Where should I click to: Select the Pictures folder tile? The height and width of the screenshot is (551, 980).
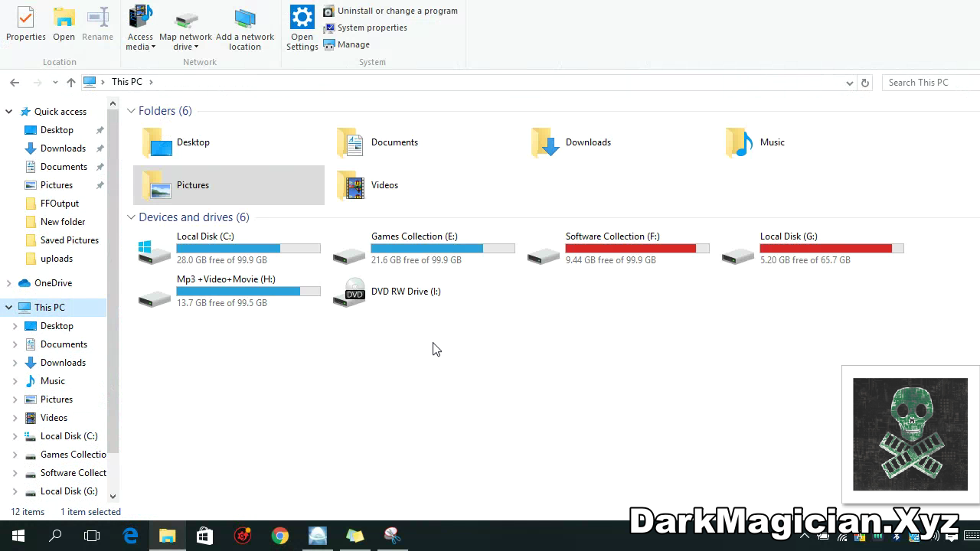click(228, 185)
